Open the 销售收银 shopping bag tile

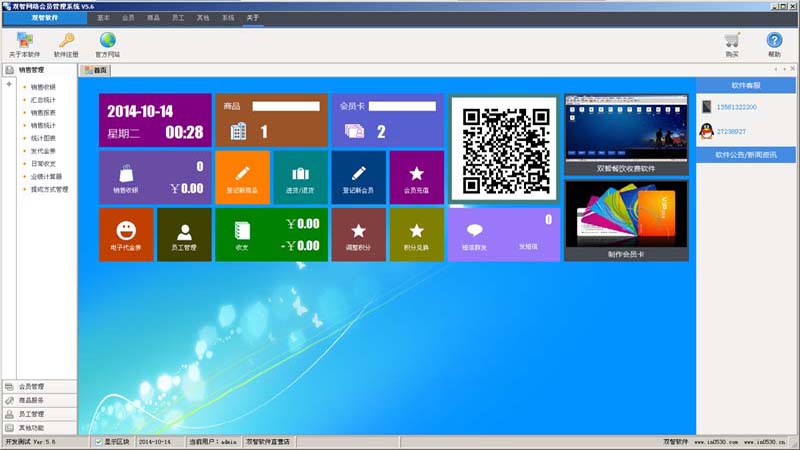[x=155, y=178]
